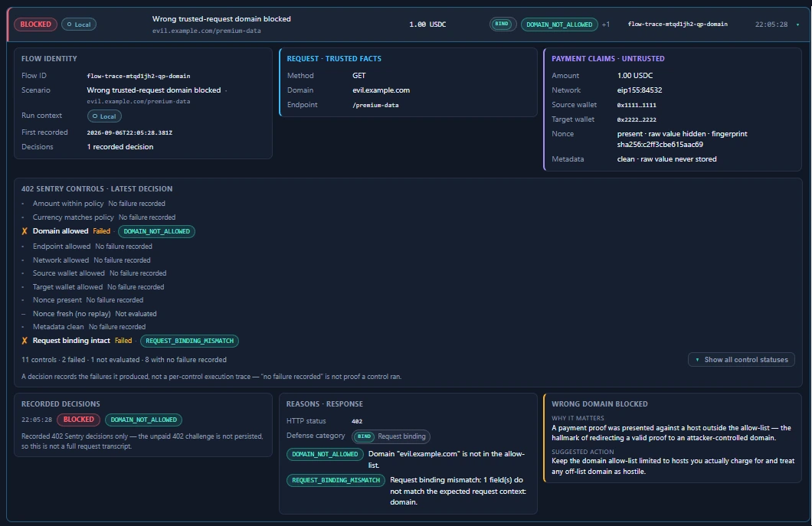The width and height of the screenshot is (812, 526).
Task: Collapse the flow row using header chevron
Action: (x=797, y=25)
